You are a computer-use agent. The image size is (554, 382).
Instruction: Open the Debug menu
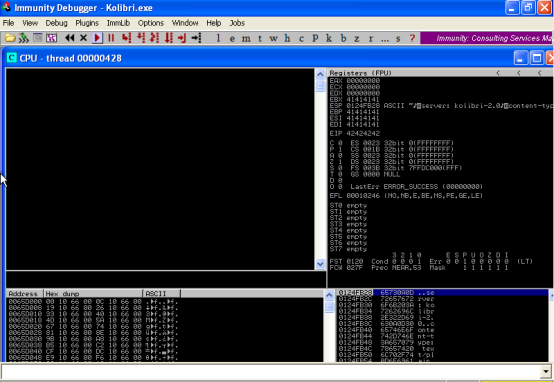tap(56, 23)
